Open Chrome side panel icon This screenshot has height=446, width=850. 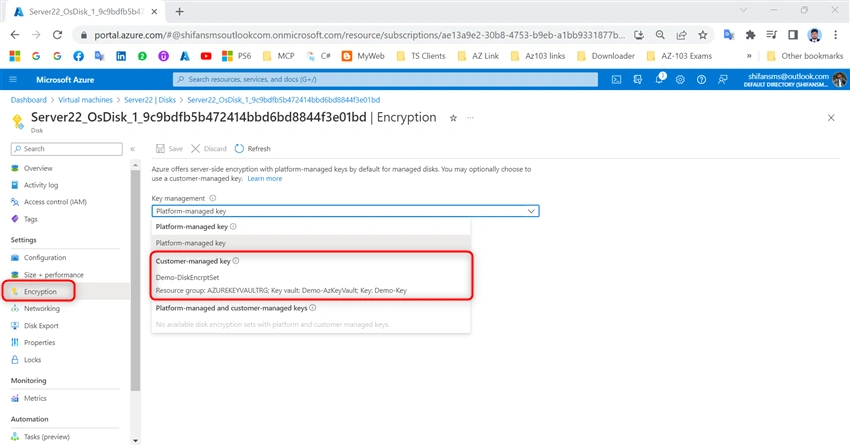[x=793, y=35]
